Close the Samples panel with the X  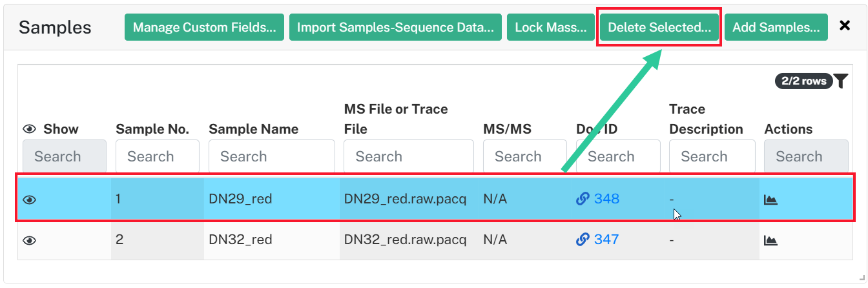click(x=844, y=26)
